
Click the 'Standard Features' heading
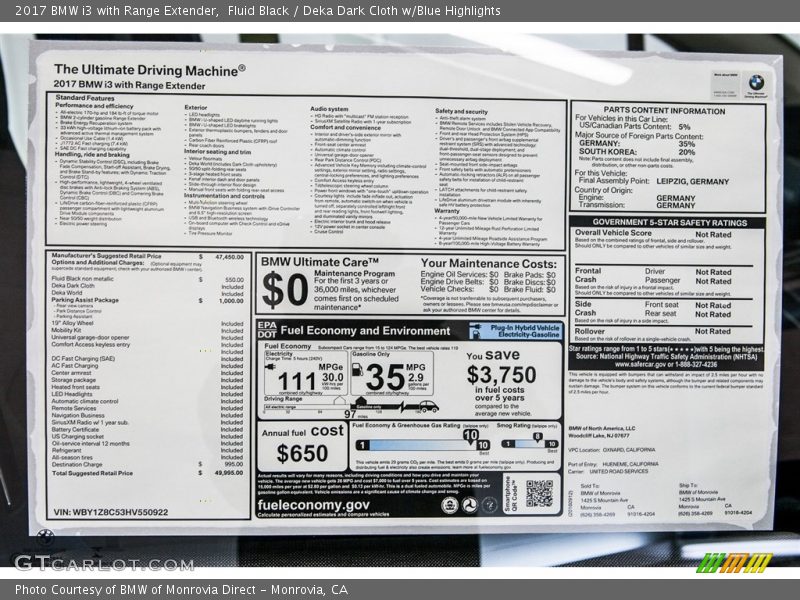click(85, 97)
